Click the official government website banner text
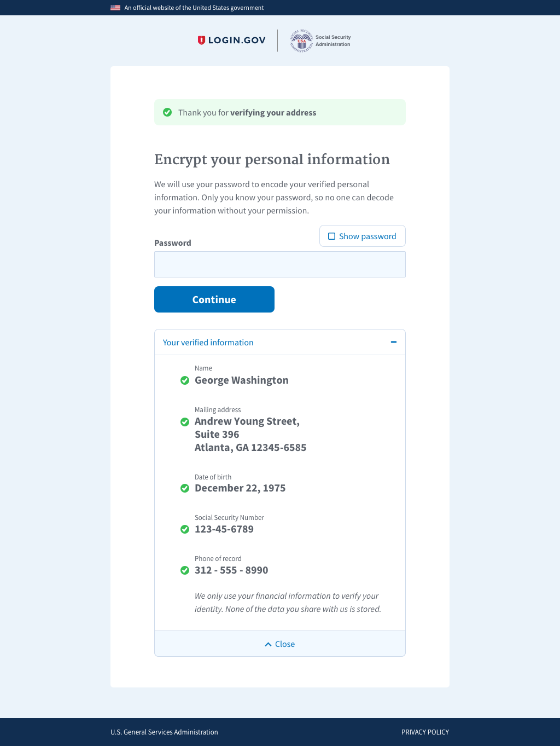This screenshot has width=560, height=746. point(194,8)
